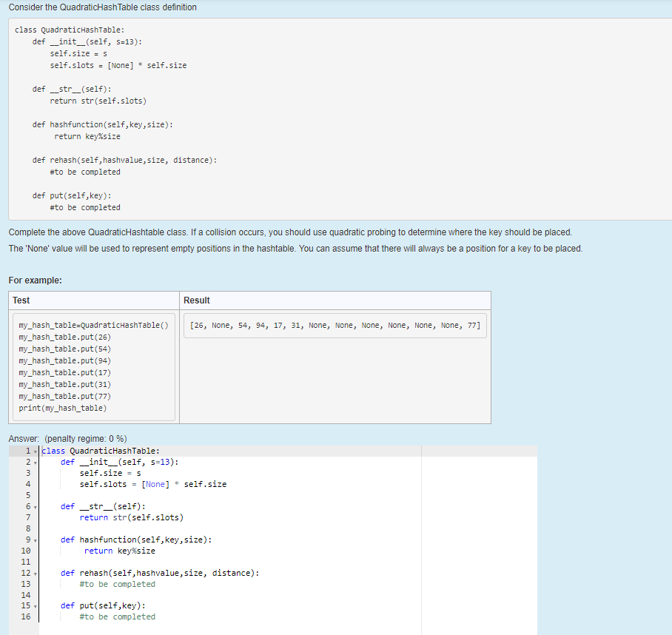Click the expected result list output
The width and height of the screenshot is (672, 635).
335,325
